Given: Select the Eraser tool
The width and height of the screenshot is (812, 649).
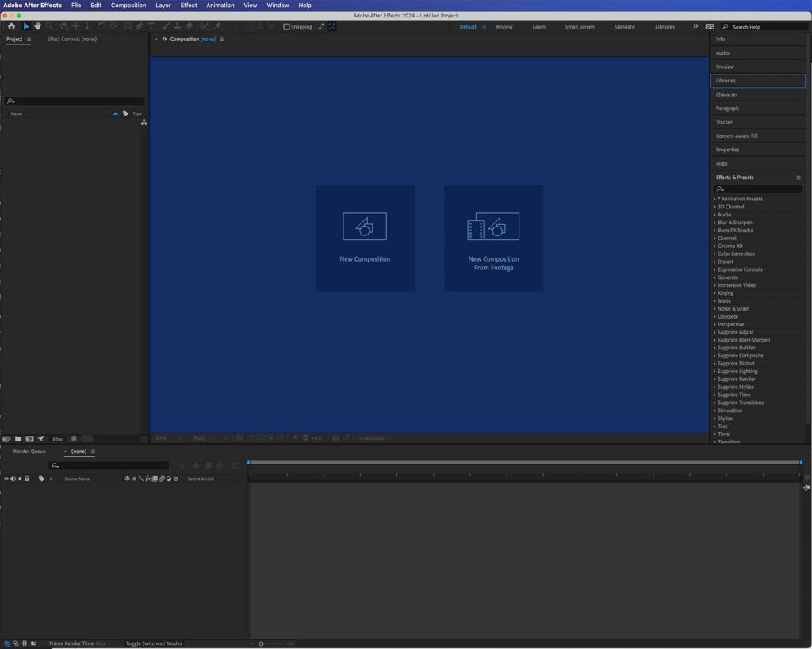Looking at the screenshot, I should point(189,26).
